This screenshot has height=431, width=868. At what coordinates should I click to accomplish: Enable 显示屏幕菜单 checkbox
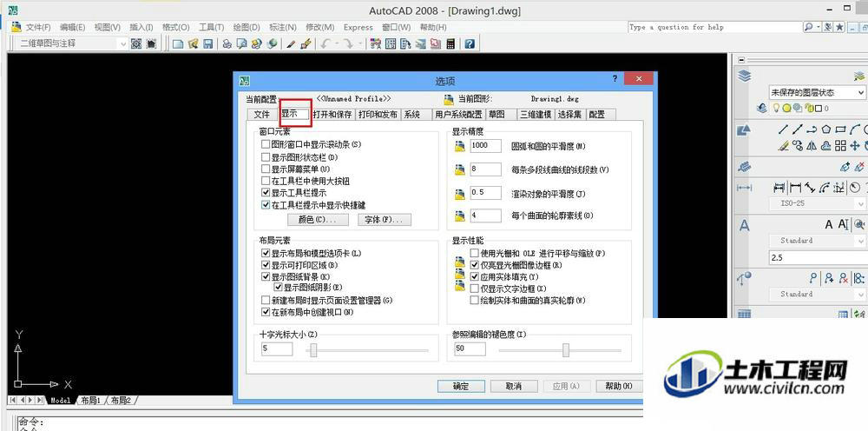pyautogui.click(x=266, y=169)
